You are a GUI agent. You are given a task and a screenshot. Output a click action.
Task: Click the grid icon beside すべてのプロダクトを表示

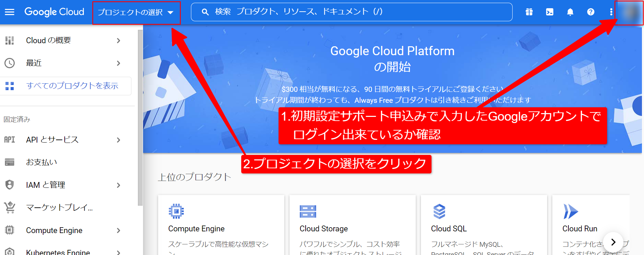pos(10,86)
